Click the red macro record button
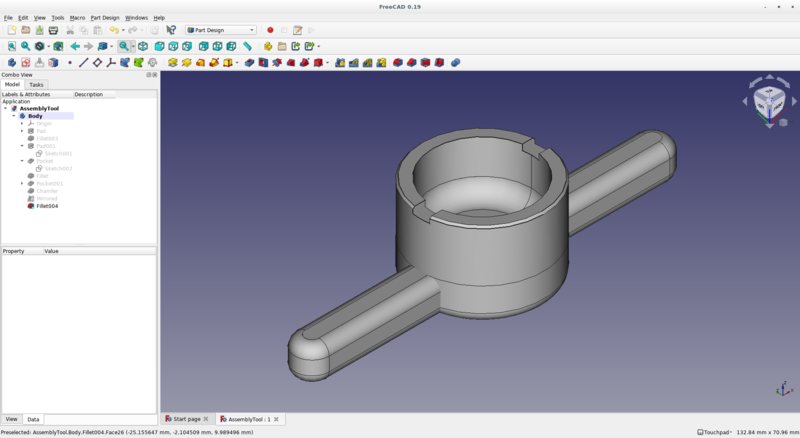Image resolution: width=800 pixels, height=438 pixels. tap(270, 30)
